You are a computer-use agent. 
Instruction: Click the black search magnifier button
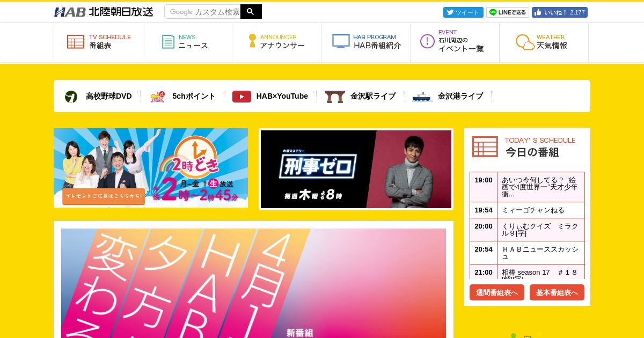tap(251, 11)
